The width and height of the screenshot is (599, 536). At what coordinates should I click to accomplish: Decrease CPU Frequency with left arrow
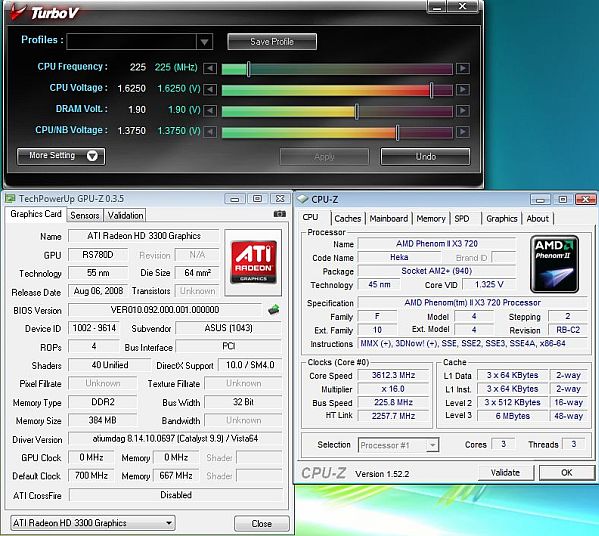point(210,68)
